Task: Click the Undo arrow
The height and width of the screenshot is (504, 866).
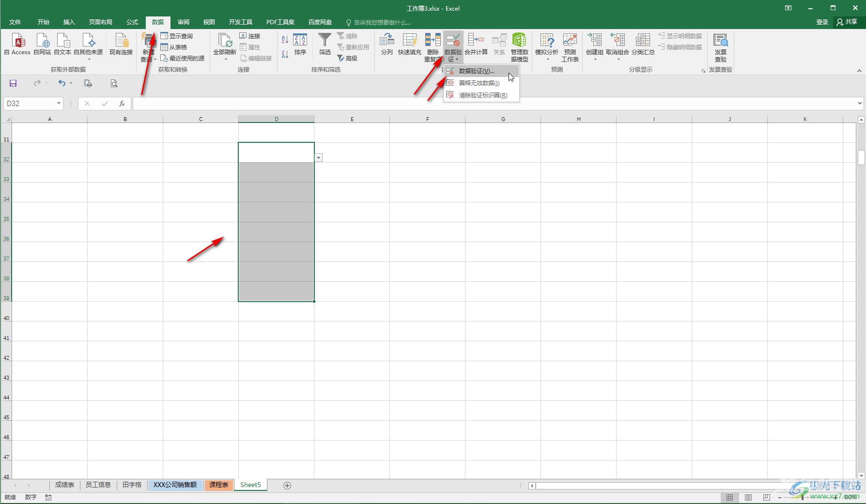Action: point(62,83)
